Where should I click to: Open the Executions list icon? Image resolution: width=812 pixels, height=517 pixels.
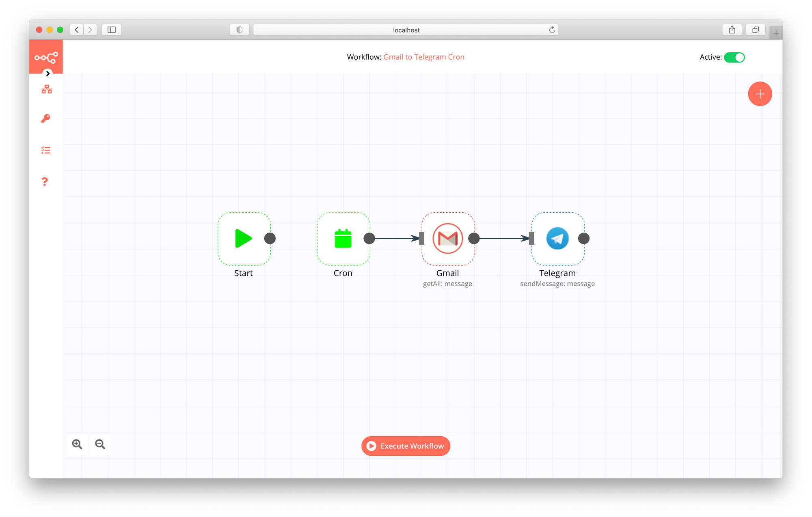pos(45,151)
